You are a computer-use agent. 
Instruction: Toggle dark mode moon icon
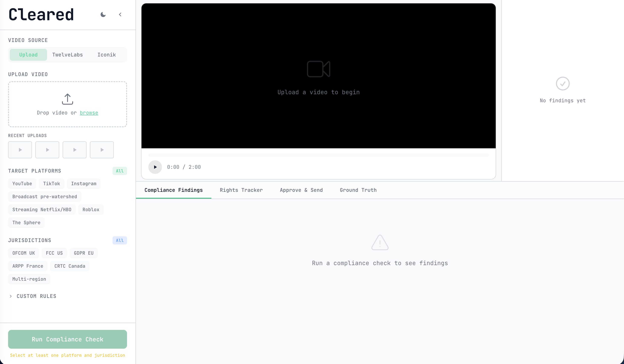coord(103,15)
